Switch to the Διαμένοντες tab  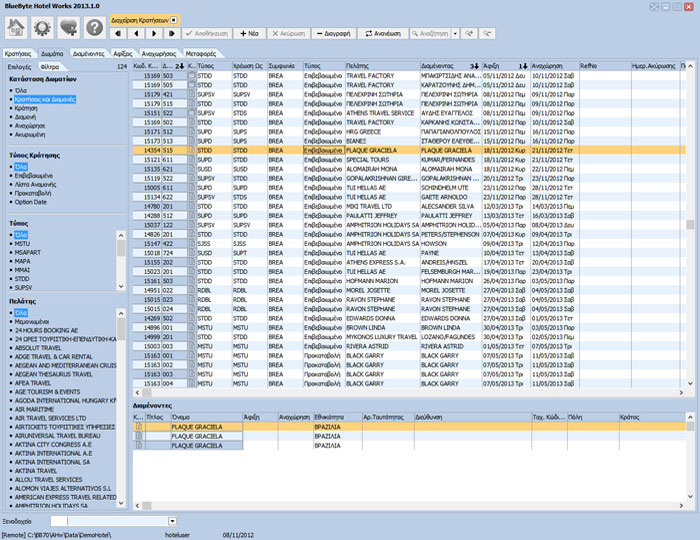click(x=88, y=54)
